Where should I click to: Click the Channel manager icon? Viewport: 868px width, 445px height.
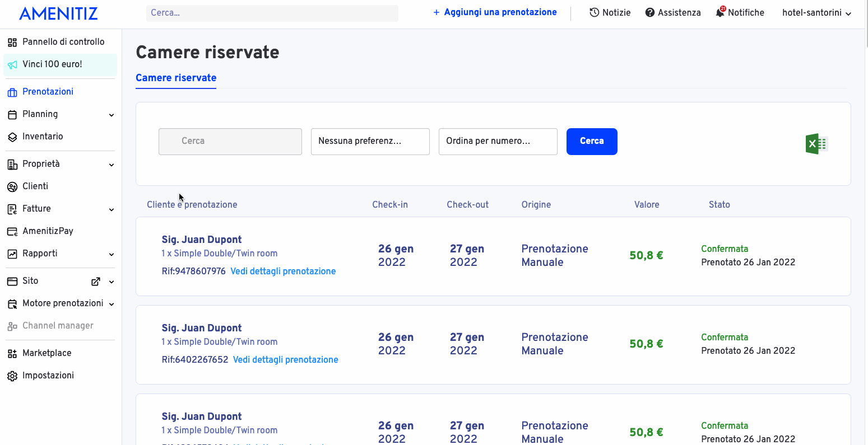tap(12, 326)
